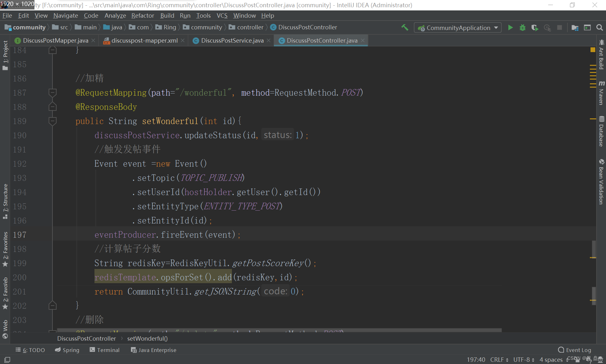Click the Stop process square icon

tap(560, 27)
